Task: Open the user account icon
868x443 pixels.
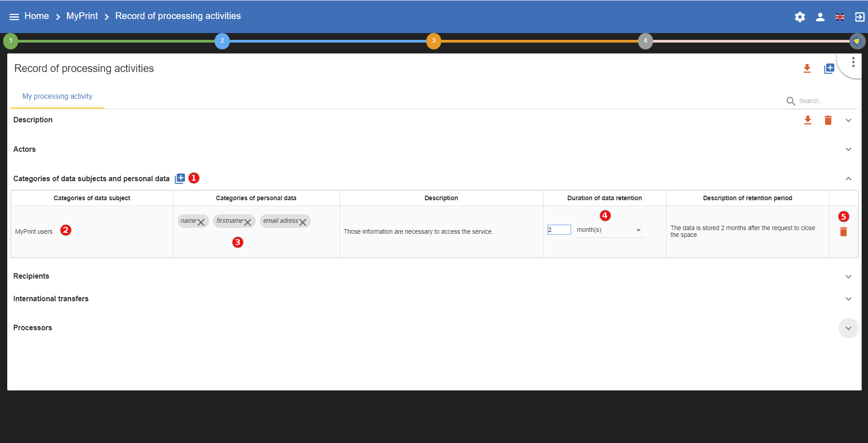Action: tap(820, 17)
